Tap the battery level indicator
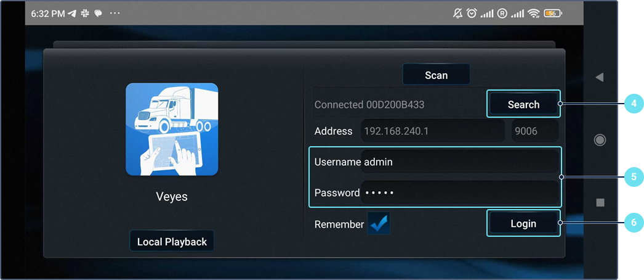This screenshot has width=644, height=280. point(553,14)
